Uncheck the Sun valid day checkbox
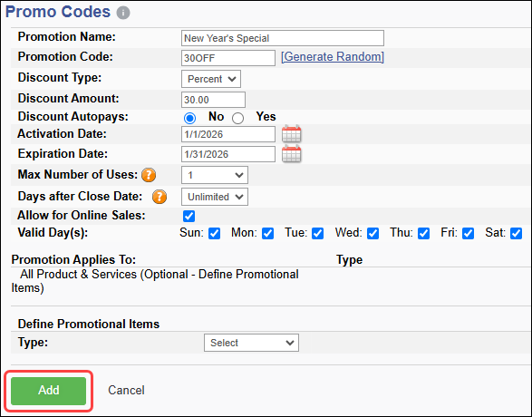The height and width of the screenshot is (417, 532). point(215,234)
